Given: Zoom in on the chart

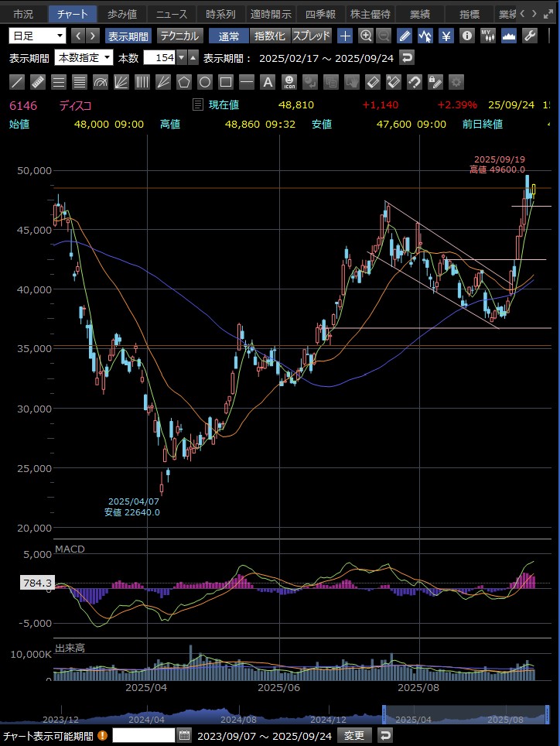Looking at the screenshot, I should (x=366, y=36).
